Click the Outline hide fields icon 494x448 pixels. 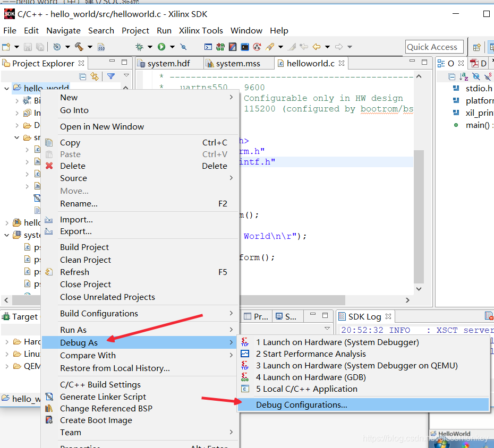[476, 76]
